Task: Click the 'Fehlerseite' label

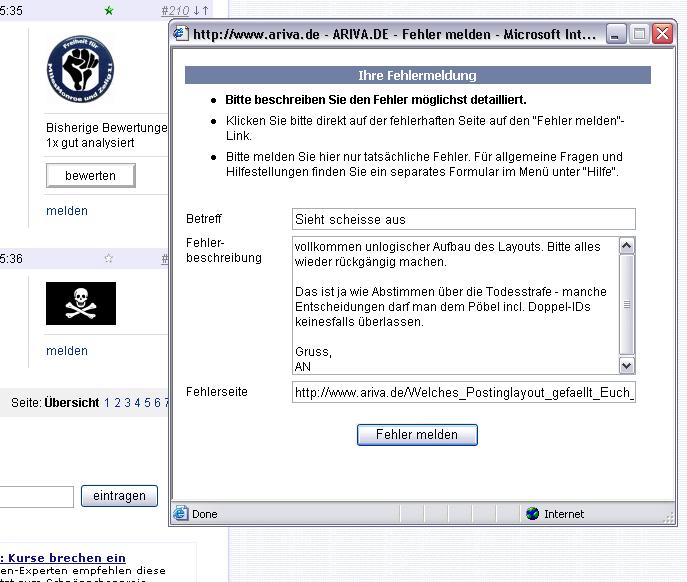Action: point(217,391)
